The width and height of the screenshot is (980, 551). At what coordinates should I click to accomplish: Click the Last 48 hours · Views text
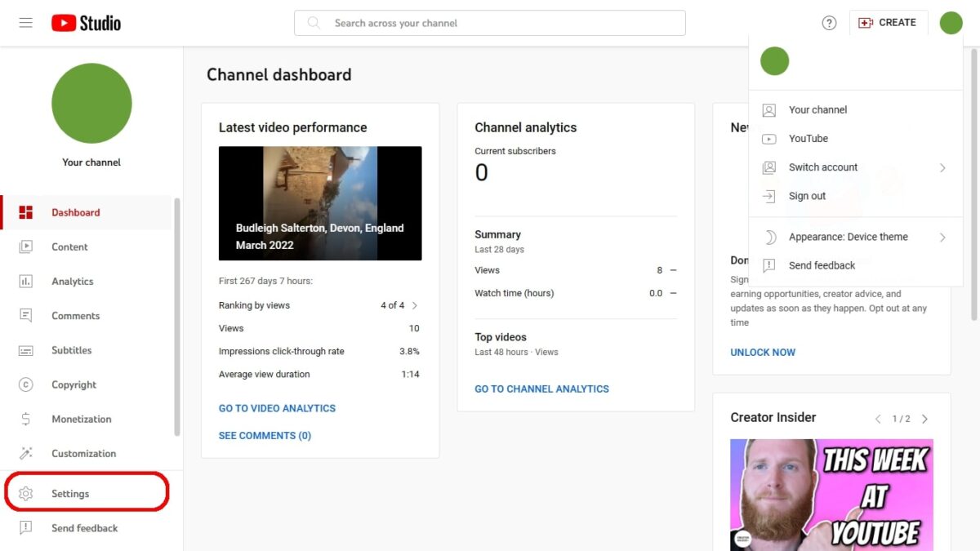(516, 352)
